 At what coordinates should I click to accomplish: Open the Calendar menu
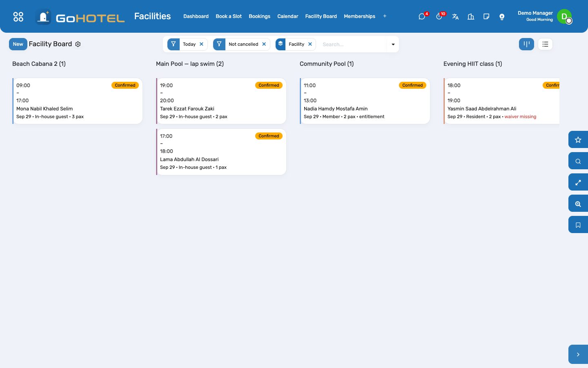point(287,16)
